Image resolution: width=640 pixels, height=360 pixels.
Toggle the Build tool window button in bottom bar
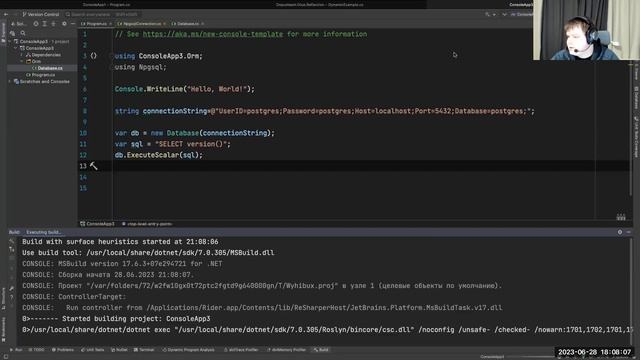tap(321, 350)
